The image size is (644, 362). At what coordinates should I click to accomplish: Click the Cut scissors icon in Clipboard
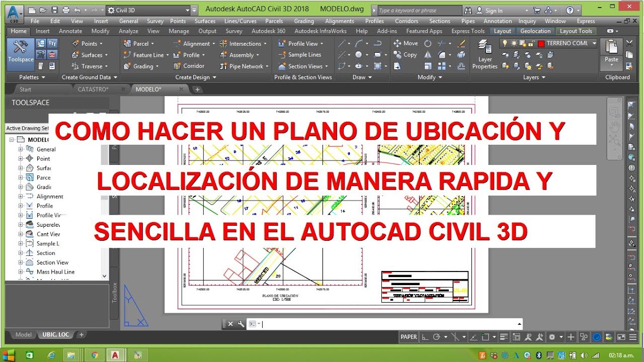pyautogui.click(x=629, y=43)
